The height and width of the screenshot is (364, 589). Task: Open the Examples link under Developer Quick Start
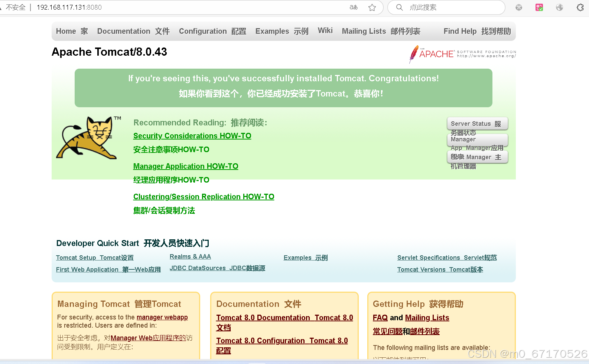[306, 258]
